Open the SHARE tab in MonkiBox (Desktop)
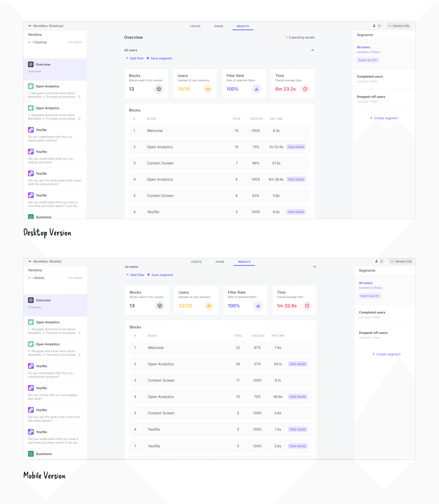 coord(218,26)
